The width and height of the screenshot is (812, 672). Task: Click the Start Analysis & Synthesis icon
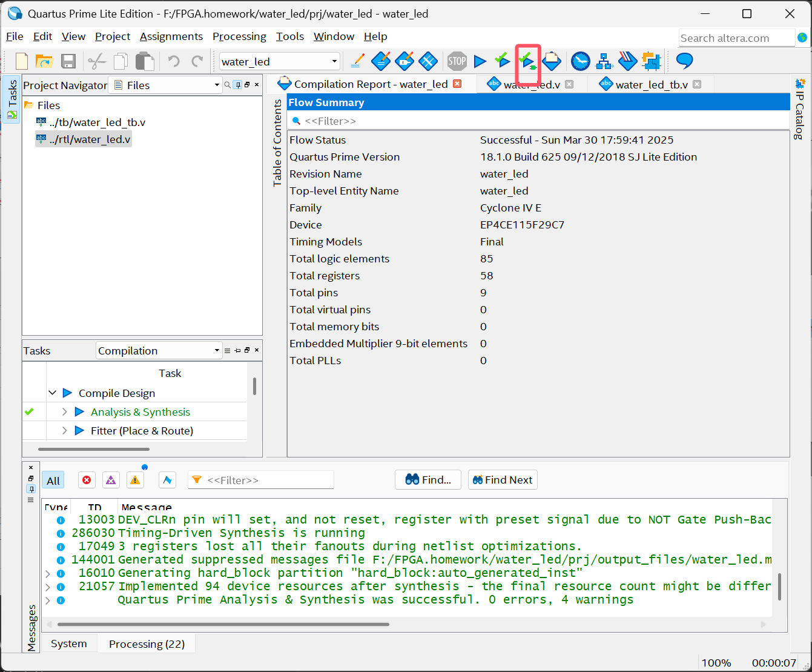point(527,61)
